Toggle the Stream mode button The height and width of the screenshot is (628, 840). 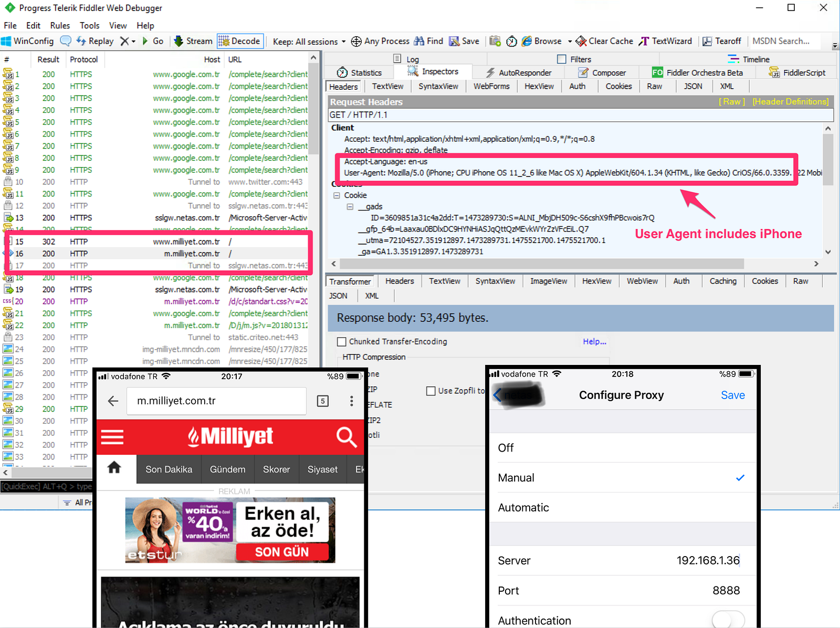tap(193, 41)
